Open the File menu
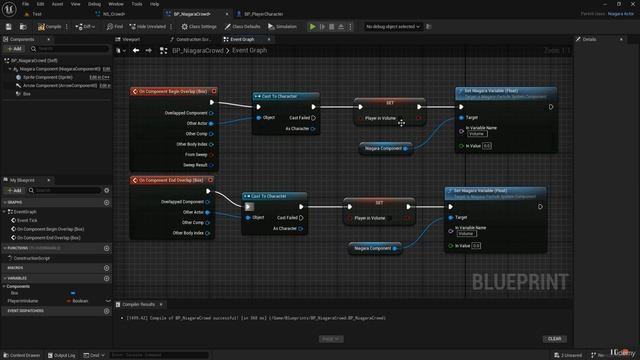 (25, 4)
